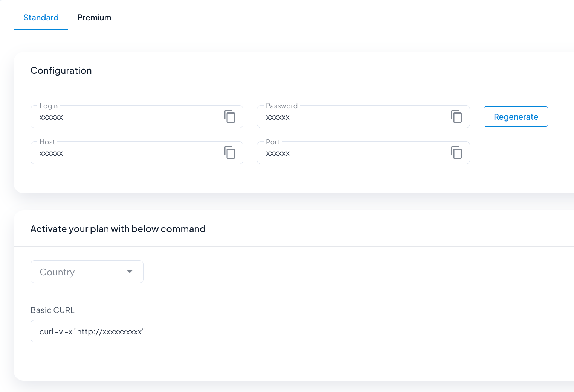
Task: Click into the Port field
Action: (350, 153)
